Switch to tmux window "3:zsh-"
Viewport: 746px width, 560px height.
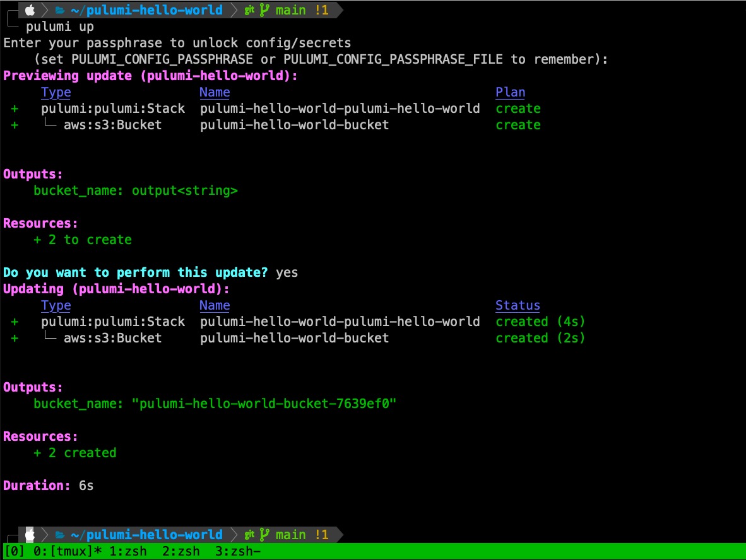[x=238, y=551]
